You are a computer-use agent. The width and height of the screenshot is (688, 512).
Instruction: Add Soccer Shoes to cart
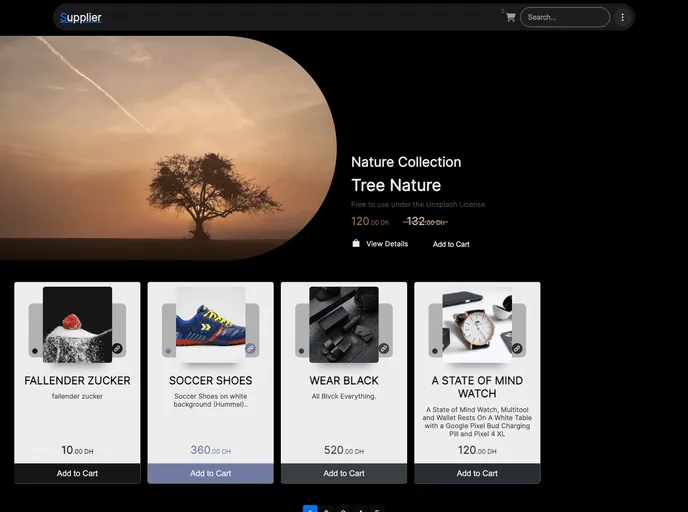[x=211, y=473]
